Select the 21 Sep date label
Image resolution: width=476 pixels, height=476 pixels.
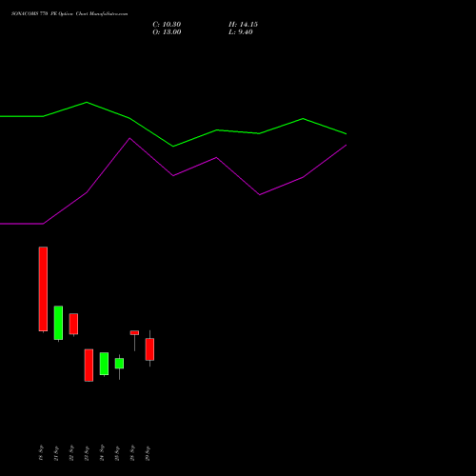click(56, 453)
